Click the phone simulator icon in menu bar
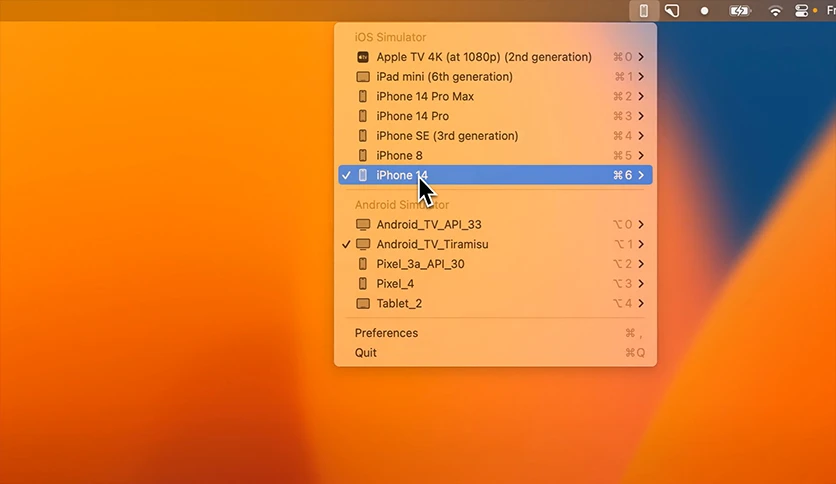Screen dimensions: 836x484 tap(644, 11)
